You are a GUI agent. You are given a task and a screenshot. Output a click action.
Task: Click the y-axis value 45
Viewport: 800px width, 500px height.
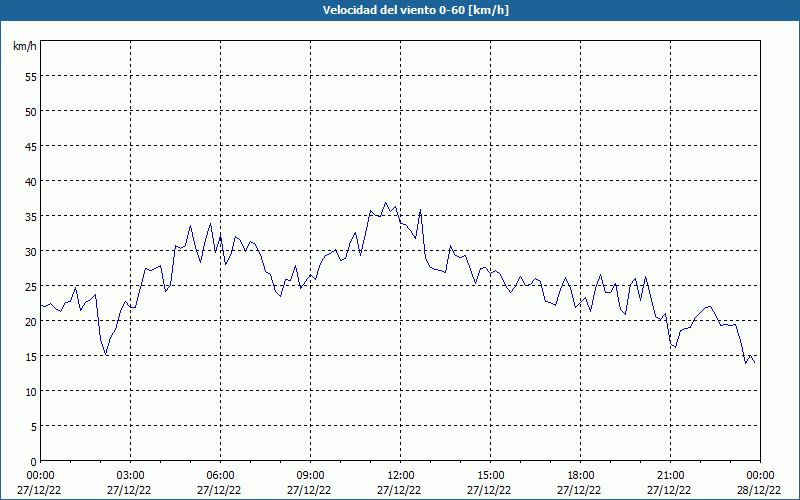click(x=31, y=146)
